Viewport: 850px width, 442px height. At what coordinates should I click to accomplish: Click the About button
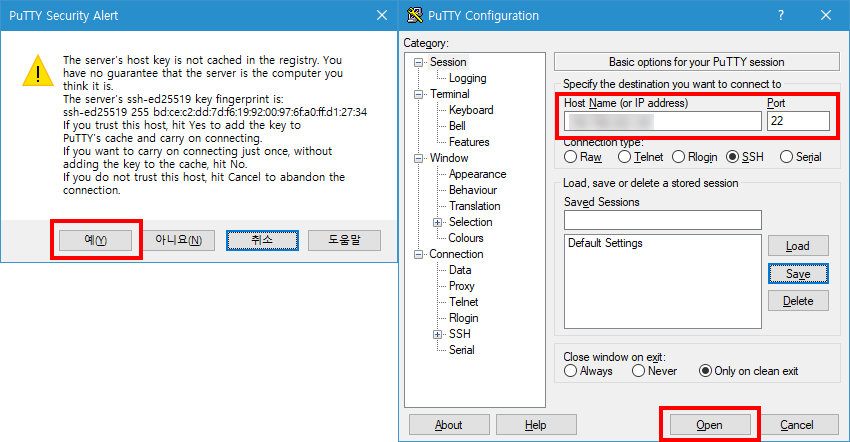pos(449,425)
